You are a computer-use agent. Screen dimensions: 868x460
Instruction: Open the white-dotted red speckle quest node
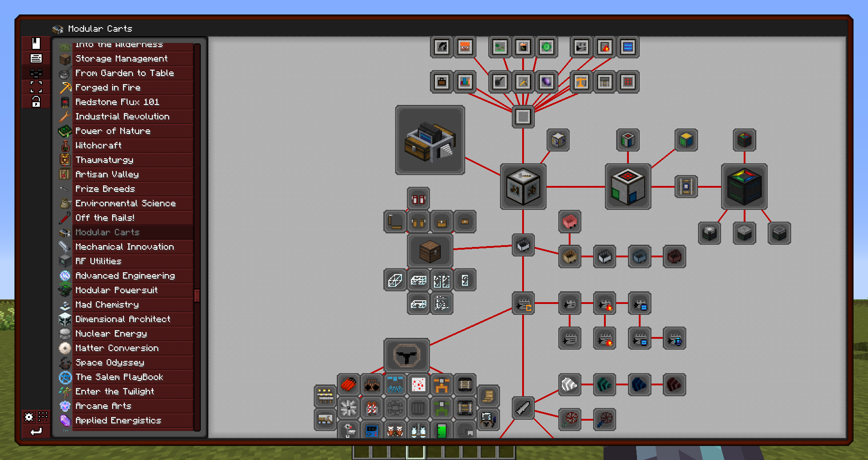418,385
